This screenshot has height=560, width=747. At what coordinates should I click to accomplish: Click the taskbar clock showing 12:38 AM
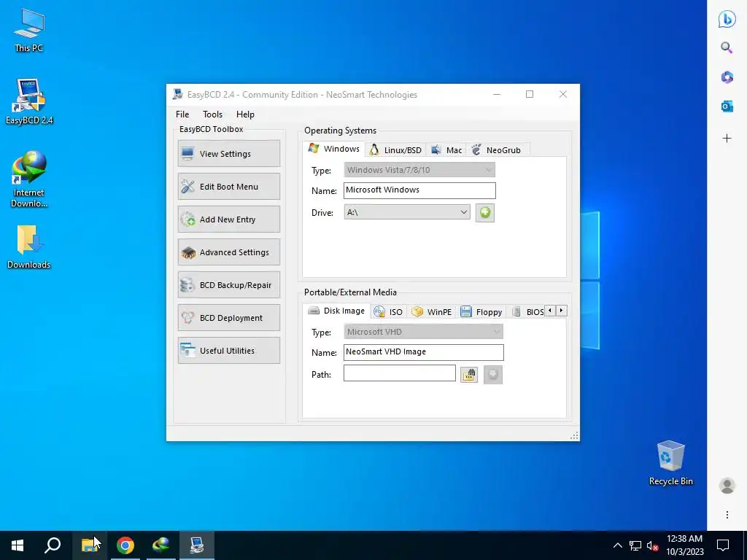point(684,545)
